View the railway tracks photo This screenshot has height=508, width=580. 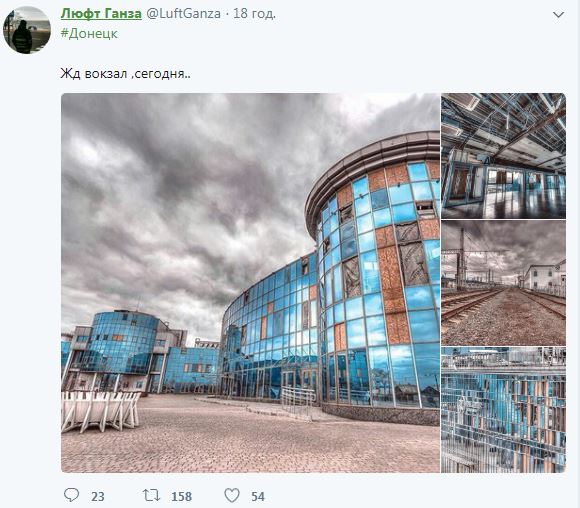click(x=503, y=283)
